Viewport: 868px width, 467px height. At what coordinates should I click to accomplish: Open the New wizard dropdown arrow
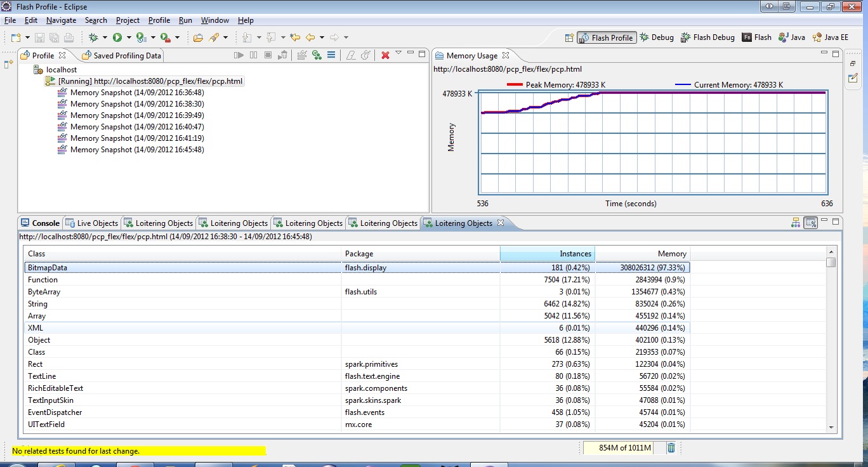27,37
